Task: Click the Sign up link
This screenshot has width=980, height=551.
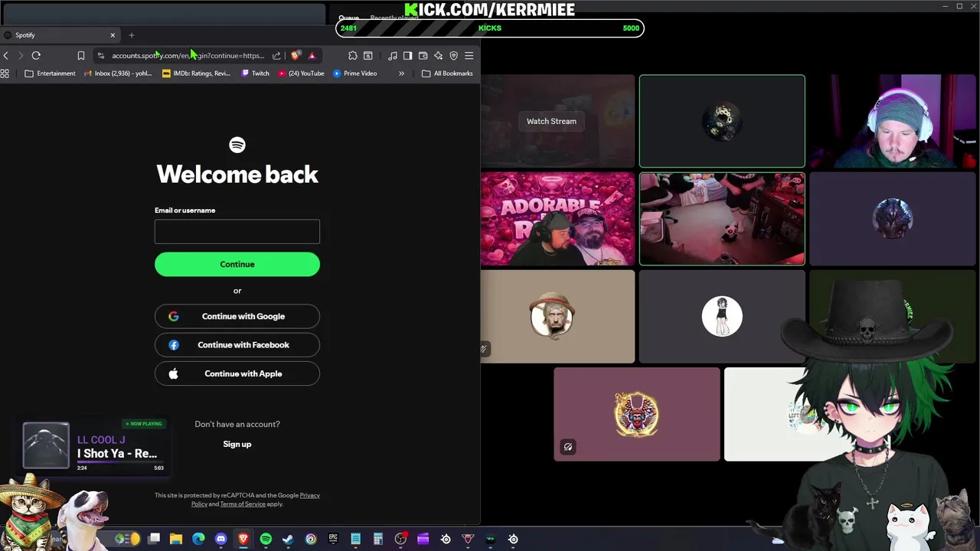Action: pyautogui.click(x=237, y=444)
